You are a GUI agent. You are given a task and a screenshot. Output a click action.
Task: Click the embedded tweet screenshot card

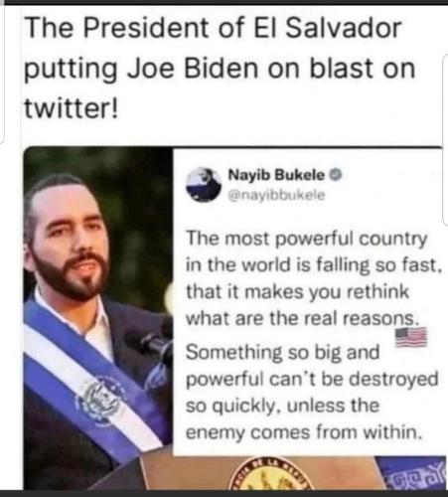coord(308,301)
